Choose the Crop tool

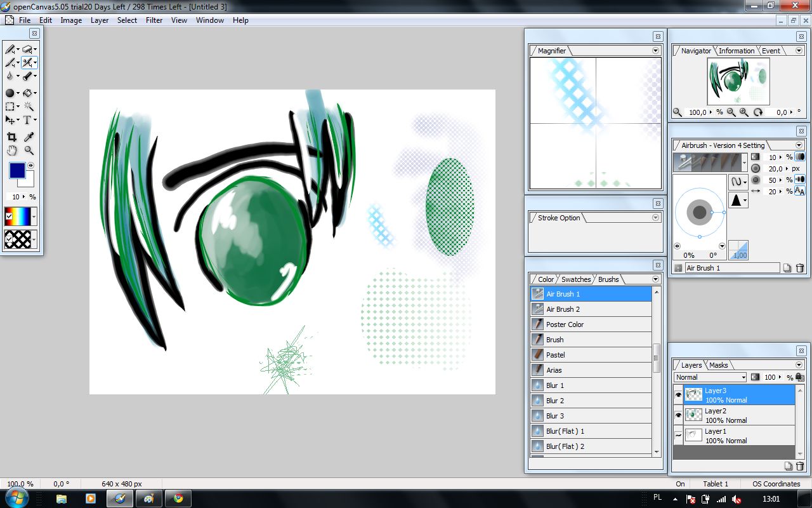pos(11,136)
